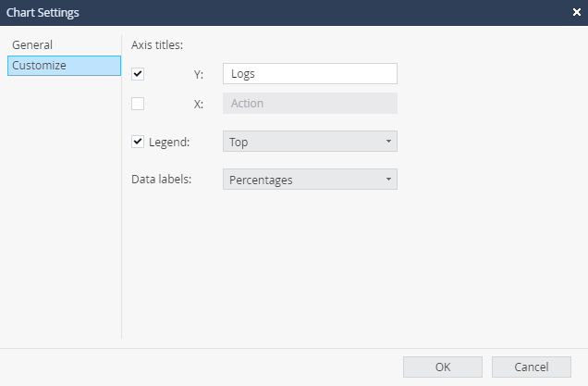Enable the X axis title checkbox
This screenshot has width=588, height=386.
click(138, 104)
